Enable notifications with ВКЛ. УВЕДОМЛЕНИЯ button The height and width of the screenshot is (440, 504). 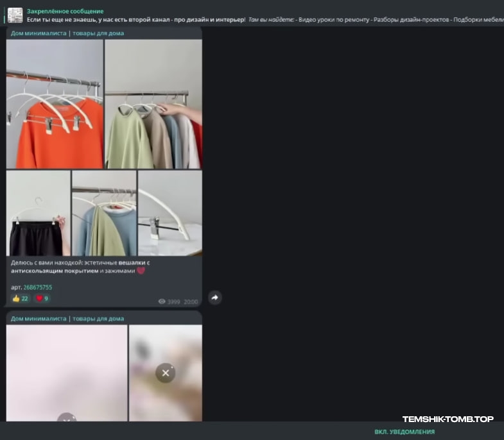404,432
